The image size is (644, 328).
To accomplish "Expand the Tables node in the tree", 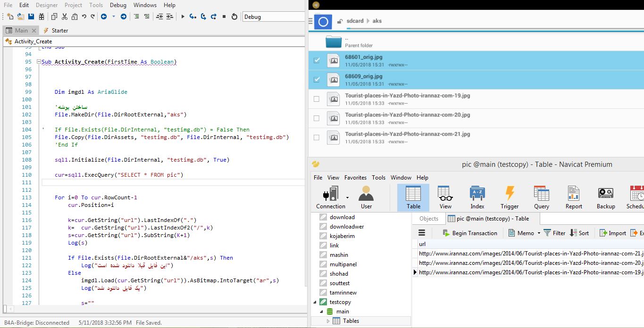I will pos(328,321).
